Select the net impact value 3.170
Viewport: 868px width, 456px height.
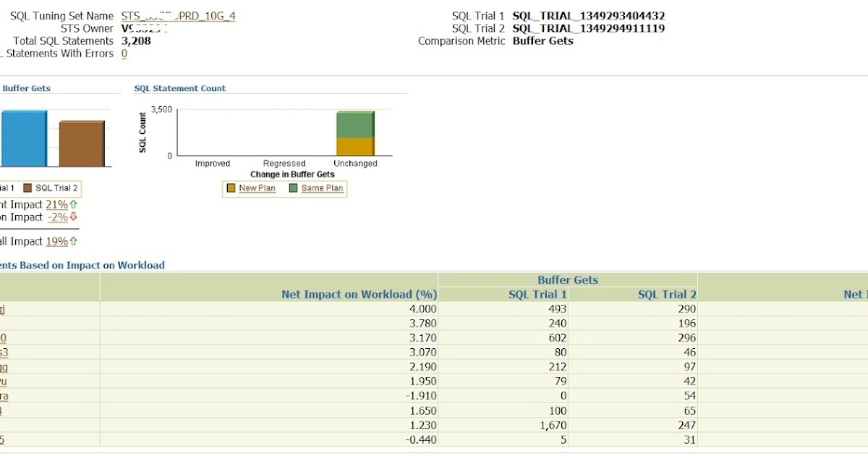point(422,338)
